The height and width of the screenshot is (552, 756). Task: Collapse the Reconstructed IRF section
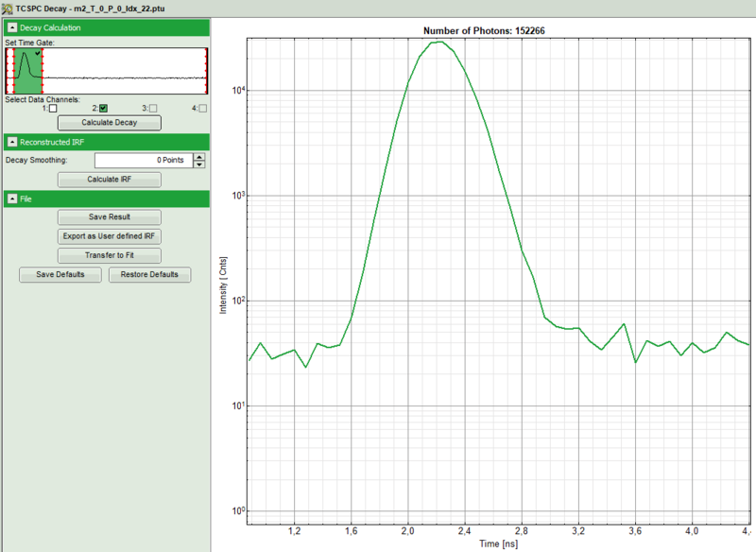tap(12, 142)
